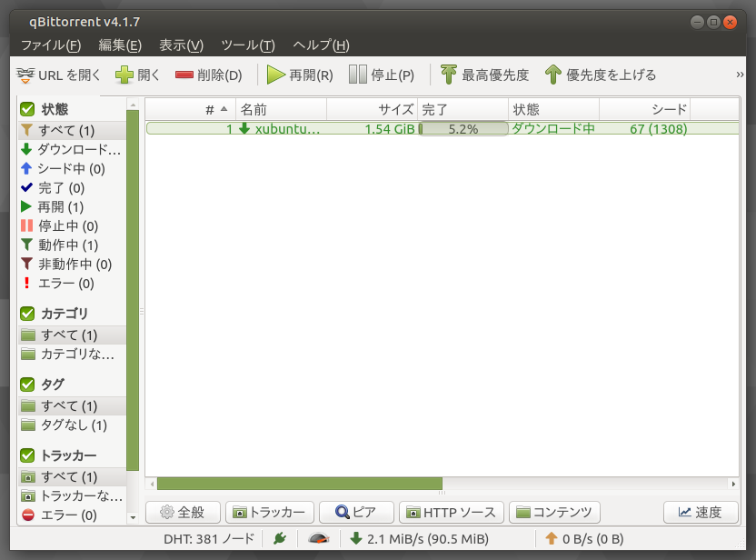Click the URL を開く link icon
This screenshot has width=756, height=560.
[x=25, y=75]
